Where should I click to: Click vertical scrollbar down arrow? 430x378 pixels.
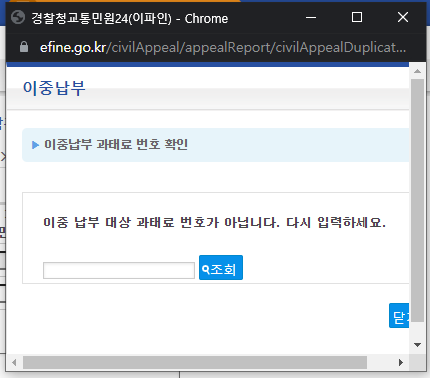click(x=417, y=345)
